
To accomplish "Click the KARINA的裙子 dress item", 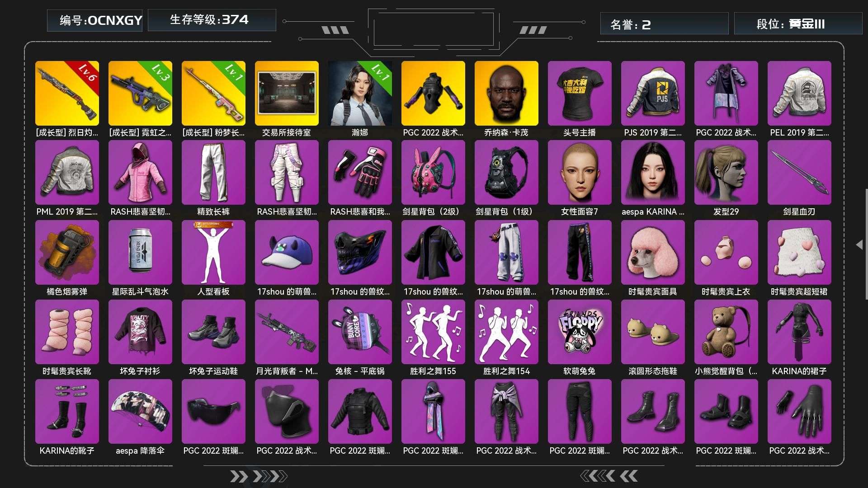I will pyautogui.click(x=799, y=332).
